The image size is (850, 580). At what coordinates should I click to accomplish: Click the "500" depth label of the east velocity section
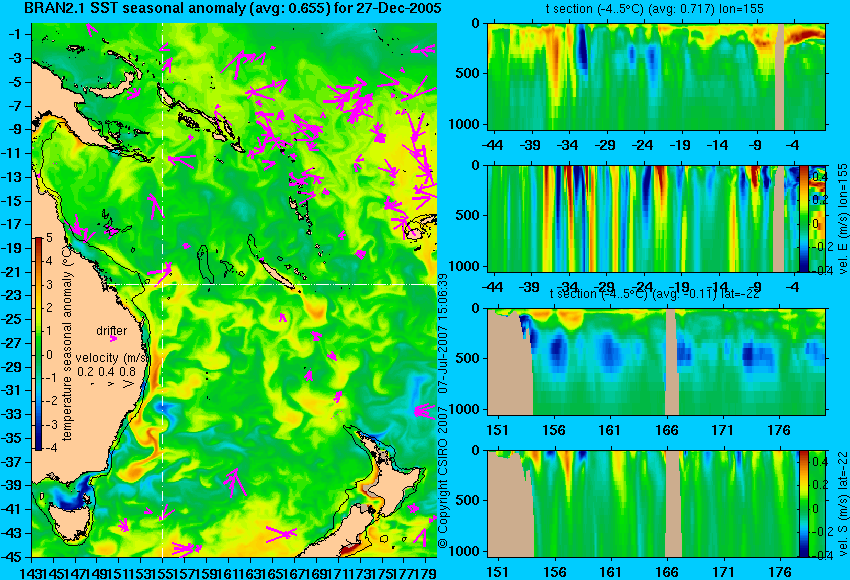pos(468,215)
